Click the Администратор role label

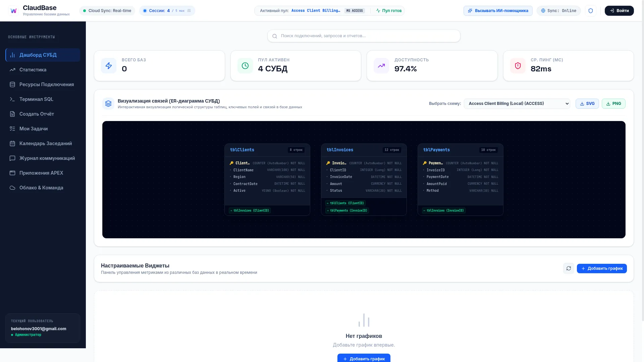click(x=28, y=335)
